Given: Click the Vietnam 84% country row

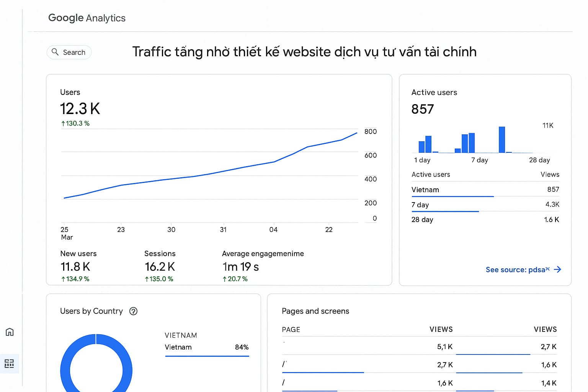Looking at the screenshot, I should point(207,347).
